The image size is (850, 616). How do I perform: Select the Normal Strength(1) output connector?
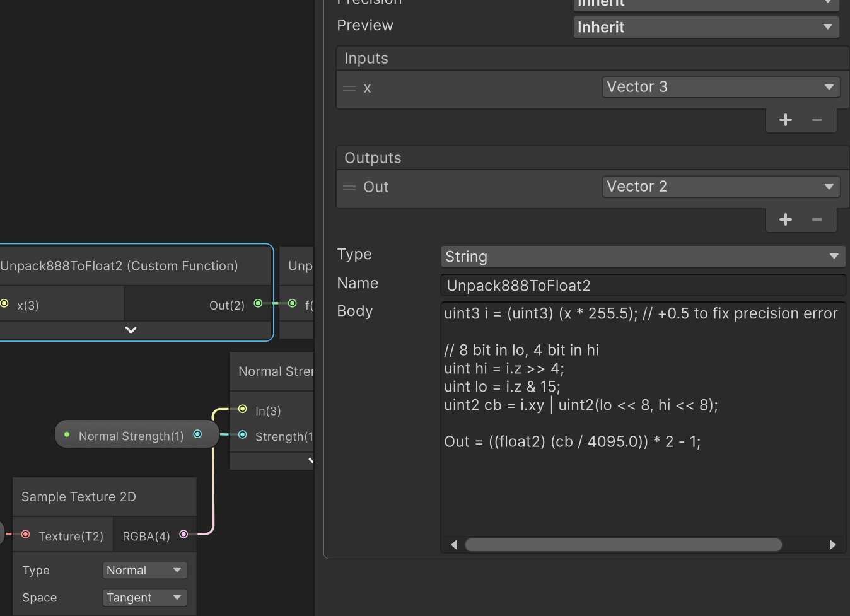pyautogui.click(x=197, y=434)
